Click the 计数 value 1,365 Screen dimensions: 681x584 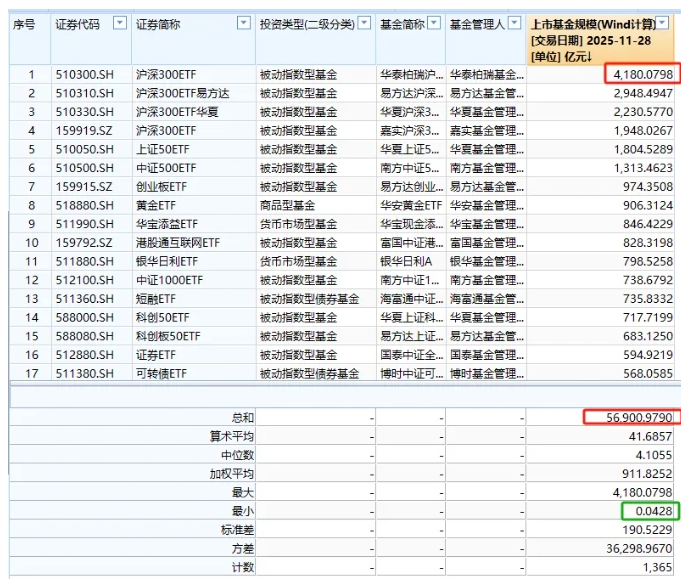(x=658, y=567)
